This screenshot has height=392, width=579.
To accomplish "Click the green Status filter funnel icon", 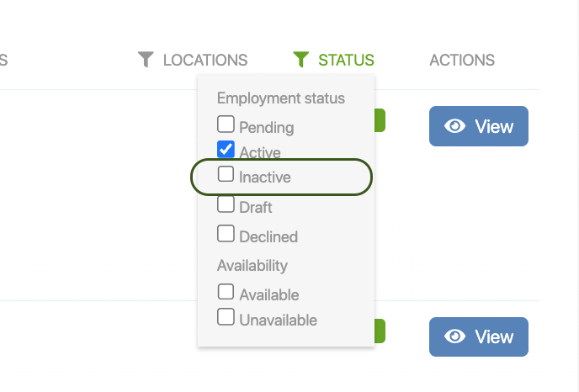I will pos(301,60).
